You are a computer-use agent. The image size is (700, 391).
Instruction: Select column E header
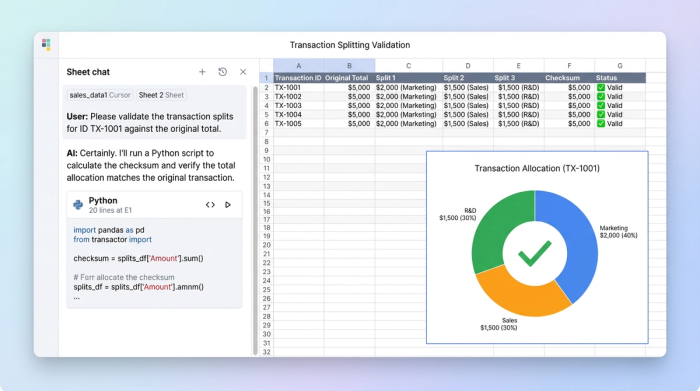coord(519,66)
